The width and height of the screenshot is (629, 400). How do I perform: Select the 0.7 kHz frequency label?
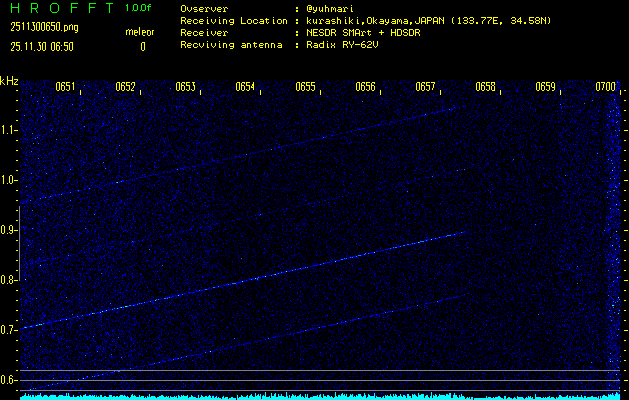pos(9,330)
